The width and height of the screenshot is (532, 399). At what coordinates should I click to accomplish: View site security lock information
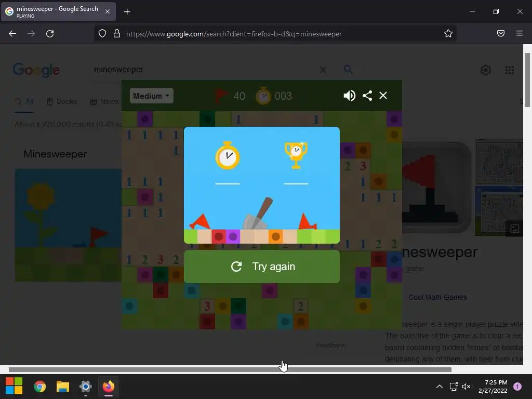tap(117, 34)
